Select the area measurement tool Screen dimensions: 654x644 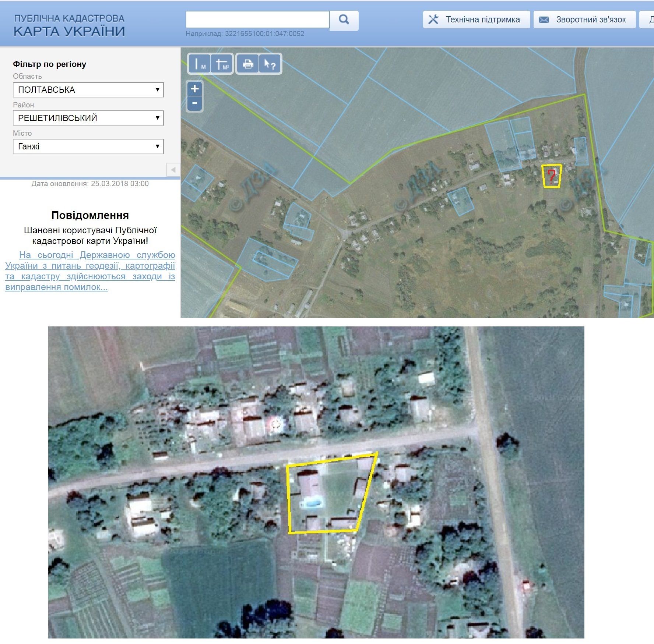(x=222, y=64)
